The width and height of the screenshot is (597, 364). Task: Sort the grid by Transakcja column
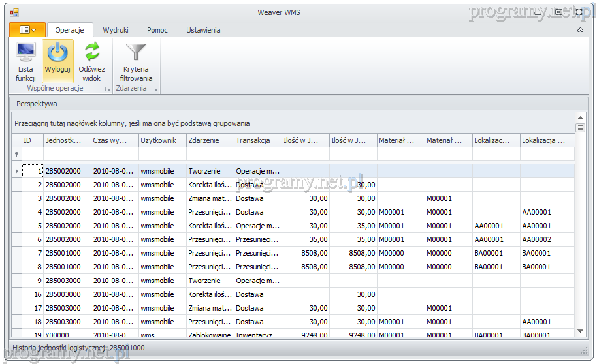coord(257,140)
